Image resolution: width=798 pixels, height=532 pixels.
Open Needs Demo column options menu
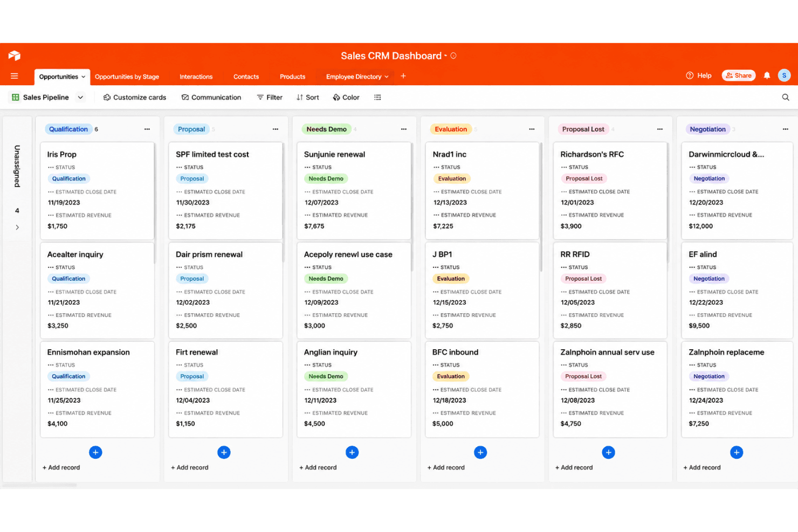(404, 129)
